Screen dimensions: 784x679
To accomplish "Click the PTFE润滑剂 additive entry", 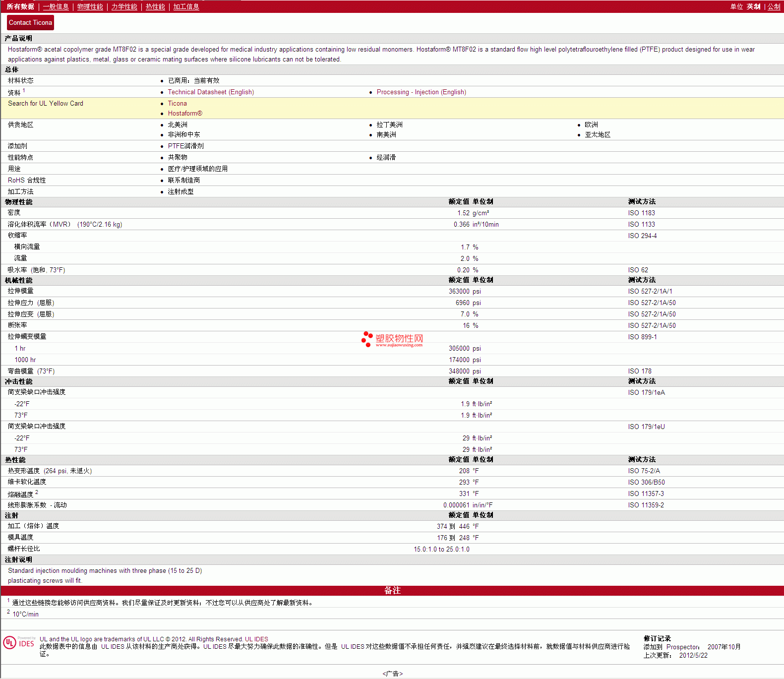I will (x=185, y=146).
